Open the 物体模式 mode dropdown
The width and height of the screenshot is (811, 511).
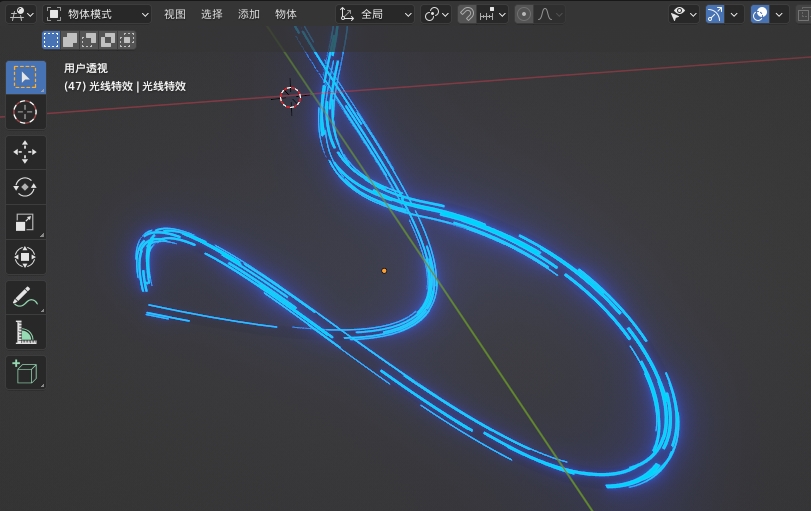pos(97,14)
